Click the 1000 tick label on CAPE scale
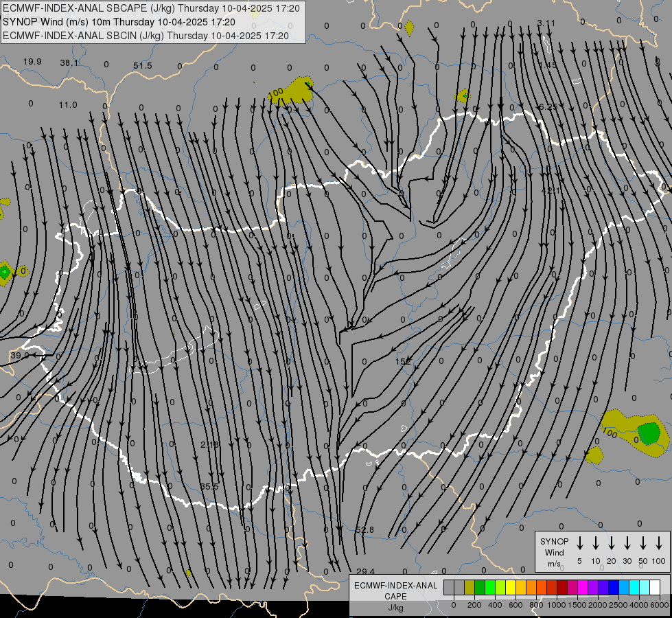The height and width of the screenshot is (618, 672). pyautogui.click(x=556, y=605)
